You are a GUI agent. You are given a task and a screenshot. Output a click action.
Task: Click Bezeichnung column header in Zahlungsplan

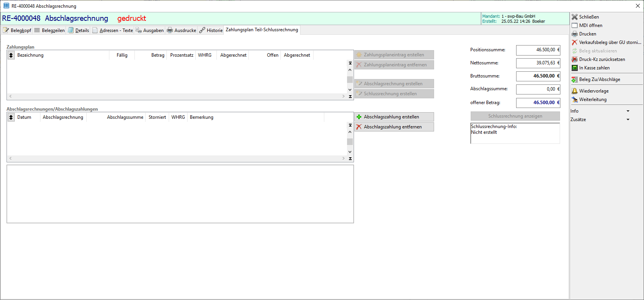pyautogui.click(x=62, y=55)
